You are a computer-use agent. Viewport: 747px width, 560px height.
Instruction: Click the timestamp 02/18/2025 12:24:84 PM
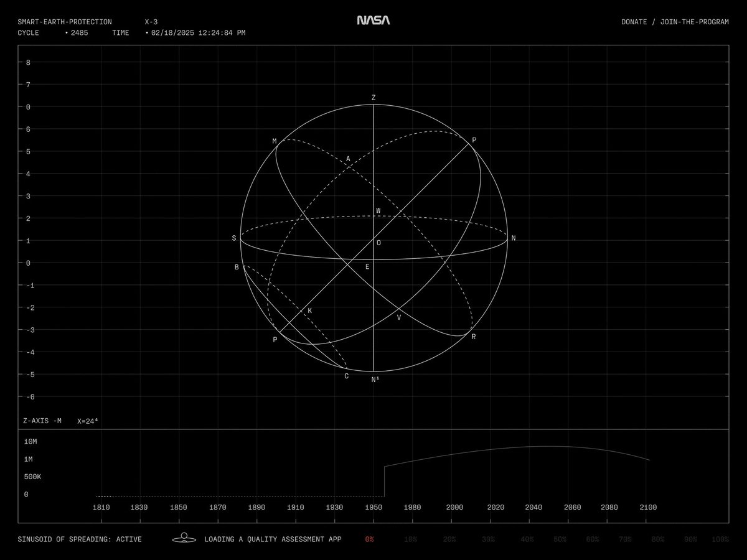click(x=198, y=33)
